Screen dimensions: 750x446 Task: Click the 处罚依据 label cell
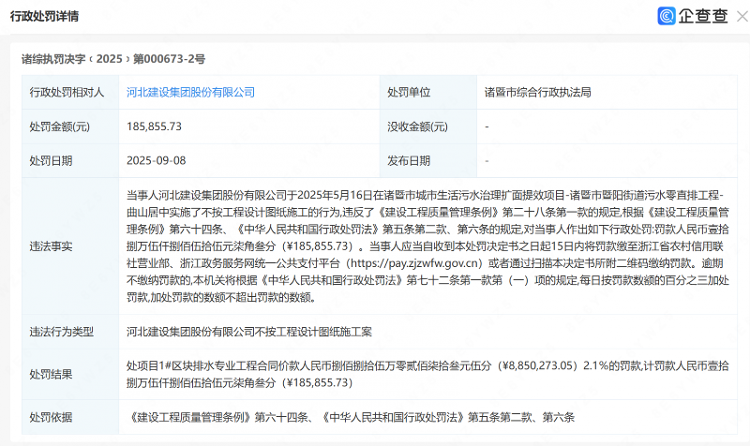click(70, 417)
